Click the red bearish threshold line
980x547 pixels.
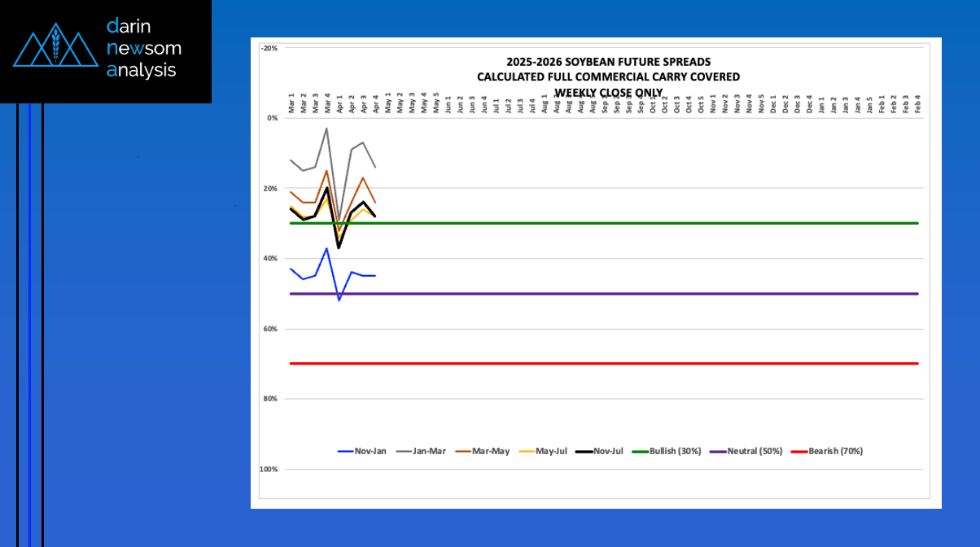pyautogui.click(x=651, y=363)
